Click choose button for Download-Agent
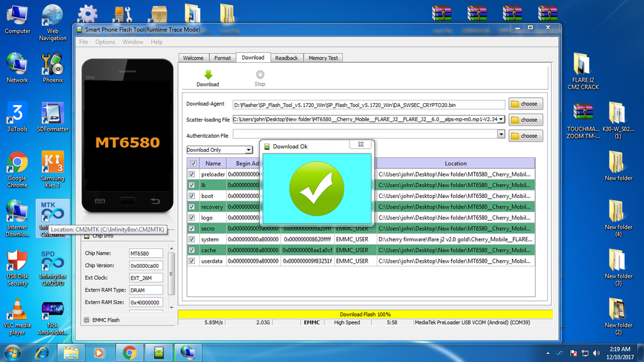The width and height of the screenshot is (644, 362). point(525,104)
